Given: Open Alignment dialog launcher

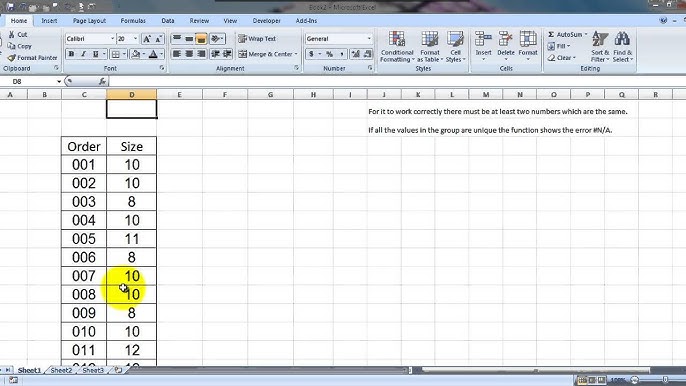Looking at the screenshot, I should pos(296,68).
